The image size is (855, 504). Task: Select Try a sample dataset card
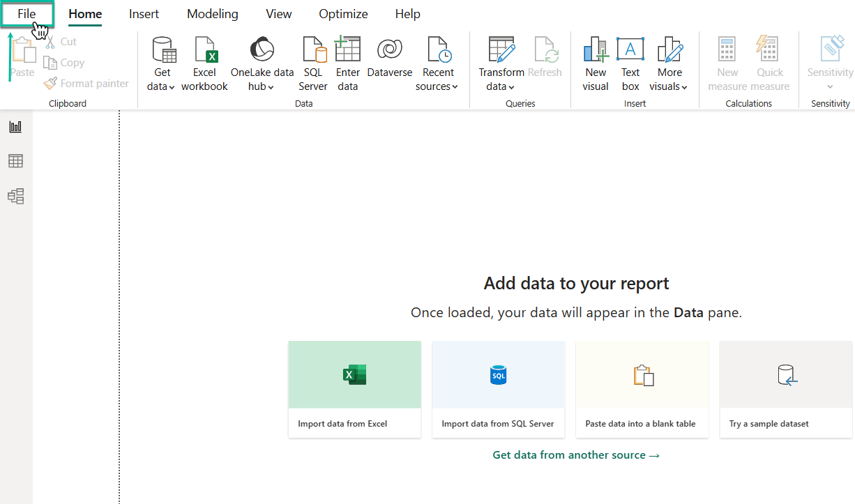click(785, 389)
